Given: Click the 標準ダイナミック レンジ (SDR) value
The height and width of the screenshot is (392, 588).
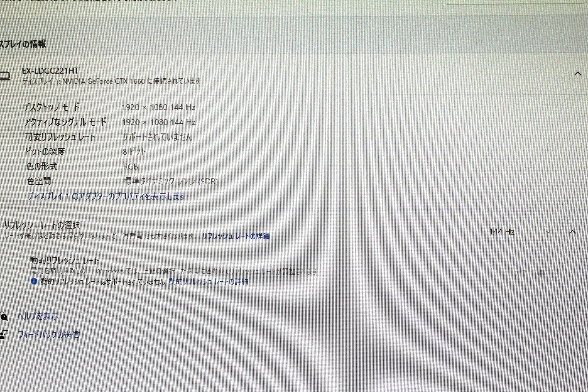Looking at the screenshot, I should pos(171,181).
